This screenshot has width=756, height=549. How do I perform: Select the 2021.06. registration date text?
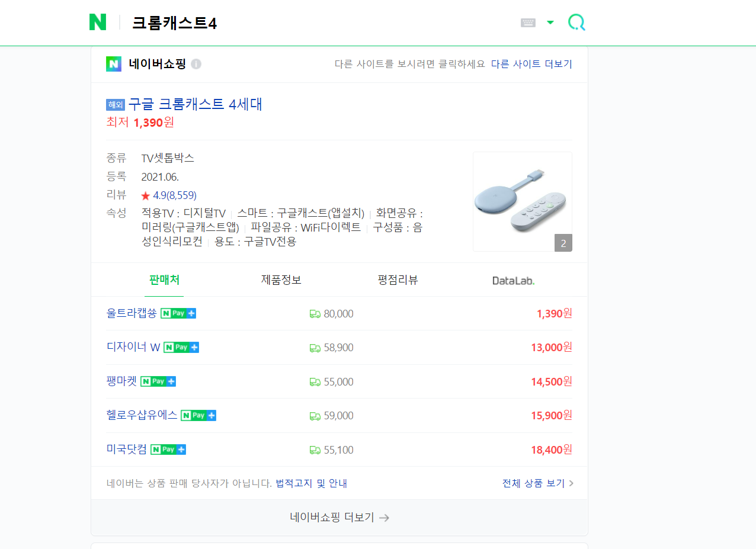tap(160, 176)
